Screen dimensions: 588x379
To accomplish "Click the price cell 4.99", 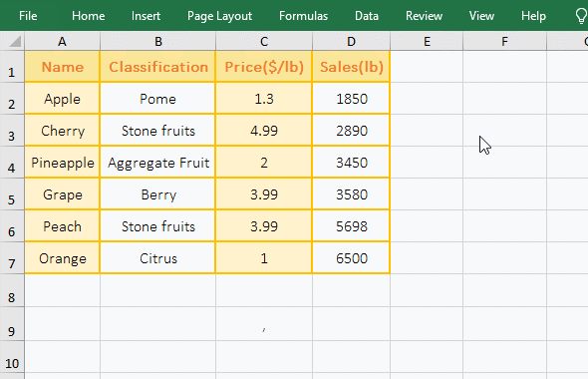I will (264, 131).
